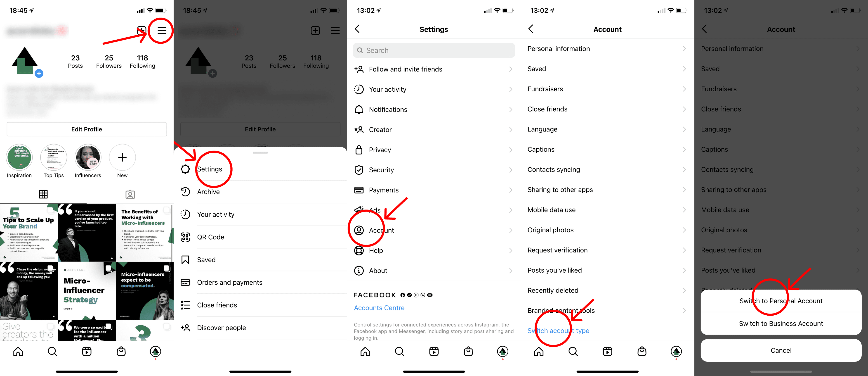868x376 pixels.
Task: Open Notifications settings
Action: 434,109
